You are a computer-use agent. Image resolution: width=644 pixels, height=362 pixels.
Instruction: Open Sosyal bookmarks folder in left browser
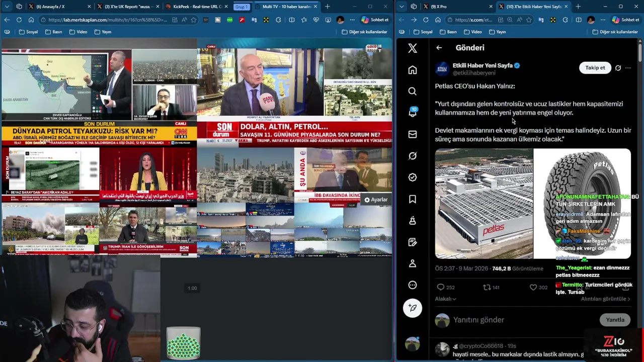coord(29,32)
